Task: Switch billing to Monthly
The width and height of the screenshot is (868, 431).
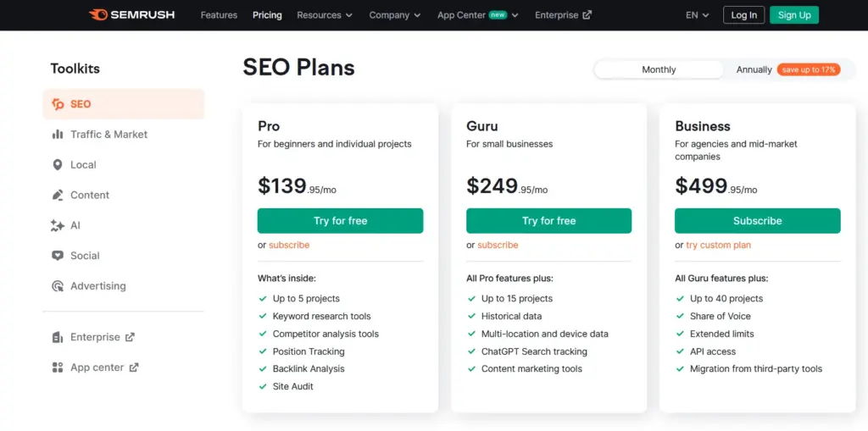Action: (x=659, y=69)
